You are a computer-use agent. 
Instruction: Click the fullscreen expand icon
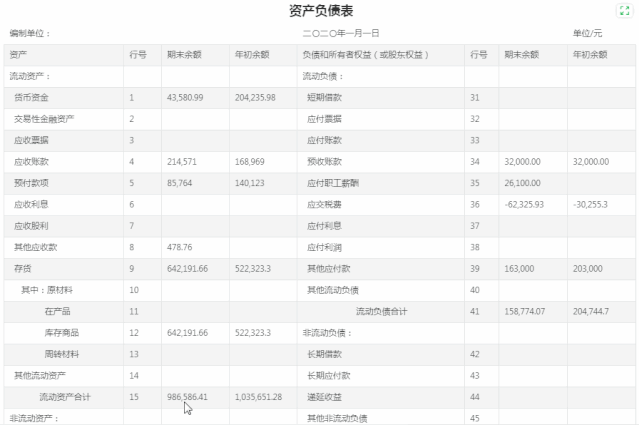(624, 11)
